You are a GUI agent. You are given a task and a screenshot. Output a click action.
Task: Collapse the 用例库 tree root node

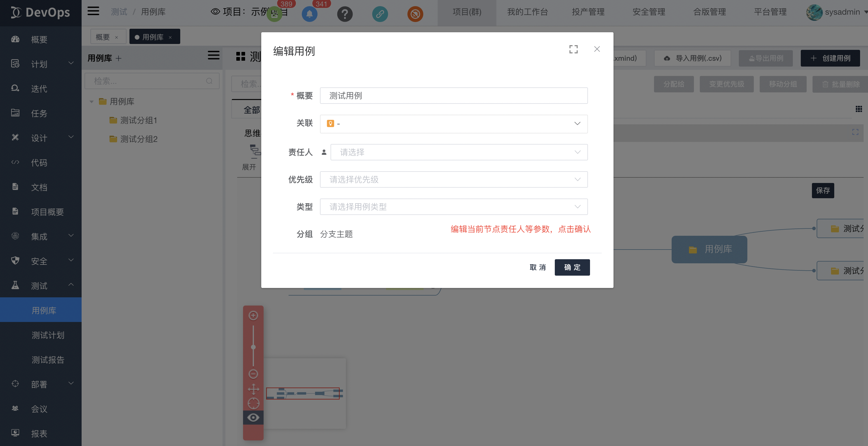[x=91, y=102]
